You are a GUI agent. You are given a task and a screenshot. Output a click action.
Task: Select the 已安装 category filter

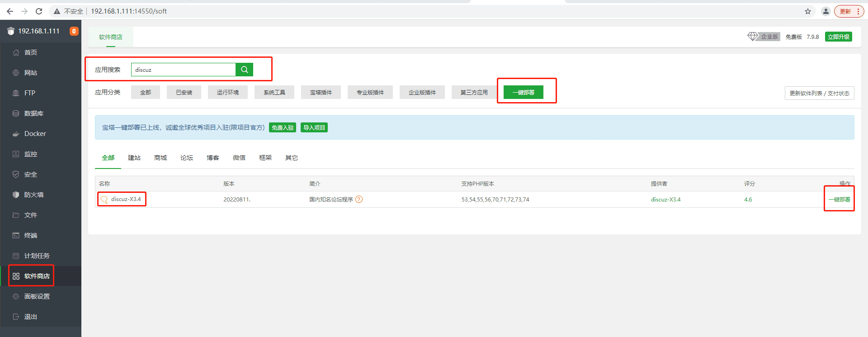tap(184, 92)
